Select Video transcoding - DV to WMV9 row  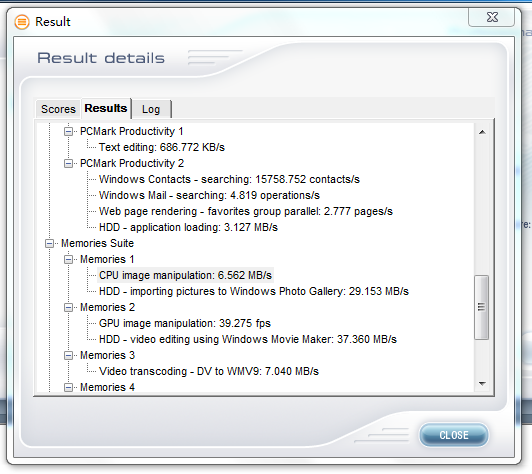tap(209, 371)
